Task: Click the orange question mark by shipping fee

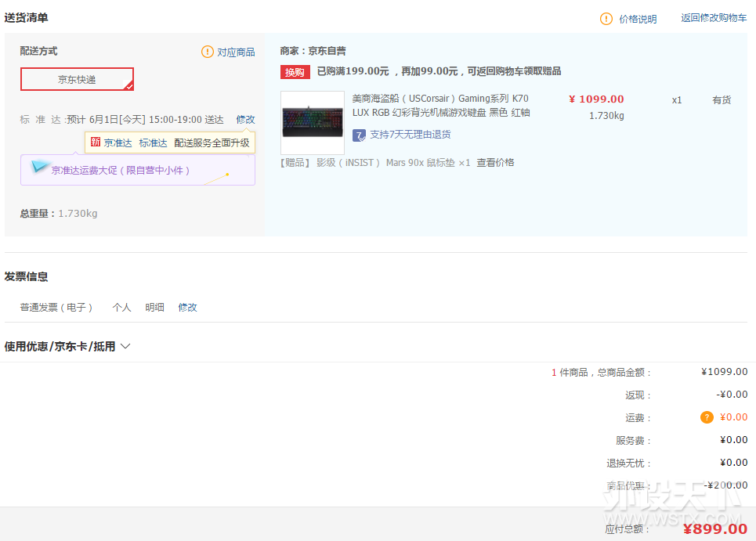Action: (707, 417)
